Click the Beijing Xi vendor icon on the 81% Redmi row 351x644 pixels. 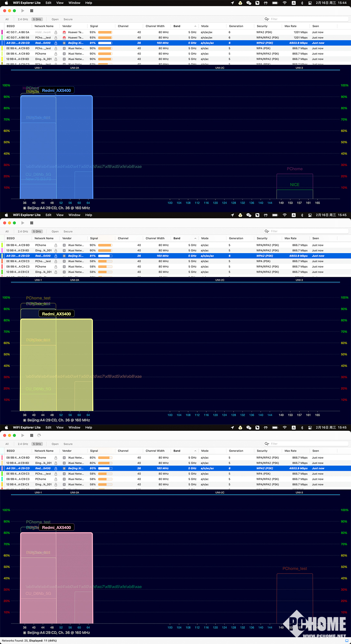click(x=64, y=256)
